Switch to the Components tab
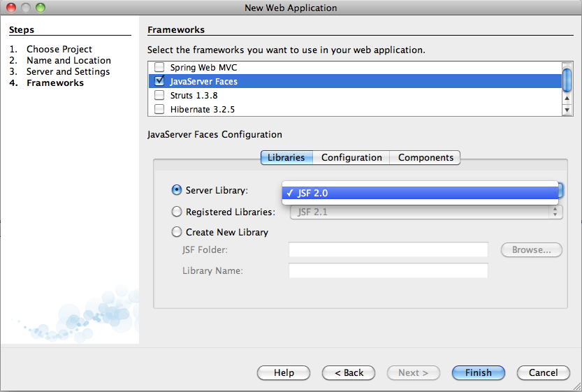This screenshot has height=392, width=582. [x=425, y=157]
